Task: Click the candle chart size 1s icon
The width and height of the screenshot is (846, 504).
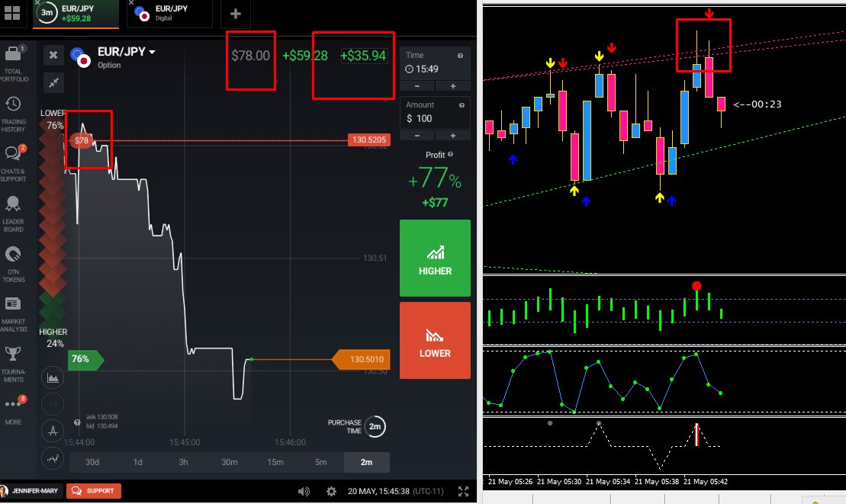Action: pos(53,404)
